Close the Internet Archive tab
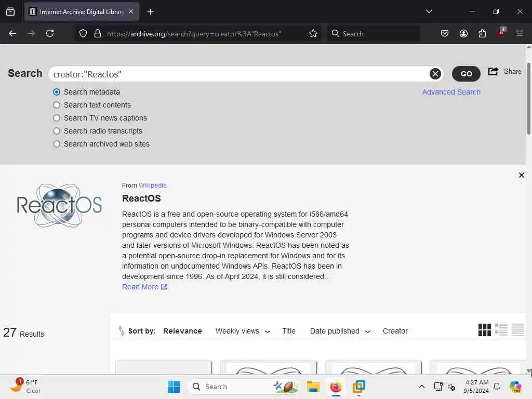This screenshot has height=399, width=532. click(131, 11)
